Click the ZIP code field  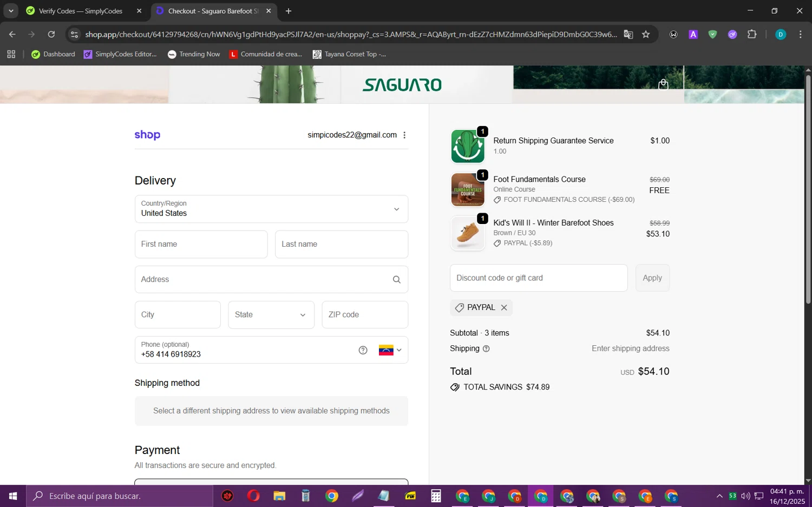pos(365,315)
